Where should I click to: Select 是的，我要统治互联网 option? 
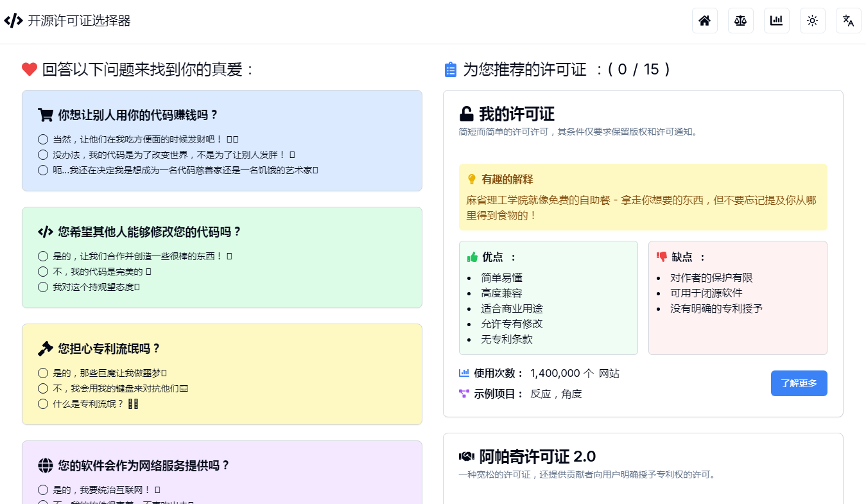[x=43, y=490]
